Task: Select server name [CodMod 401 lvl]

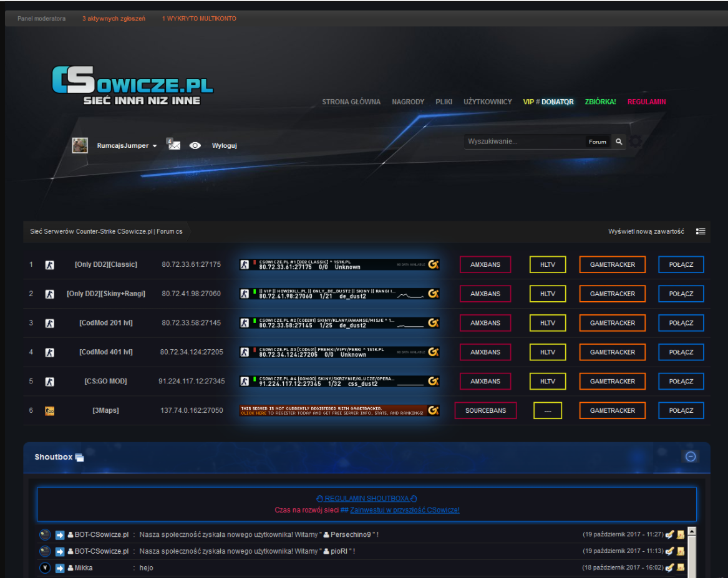Action: coord(106,352)
